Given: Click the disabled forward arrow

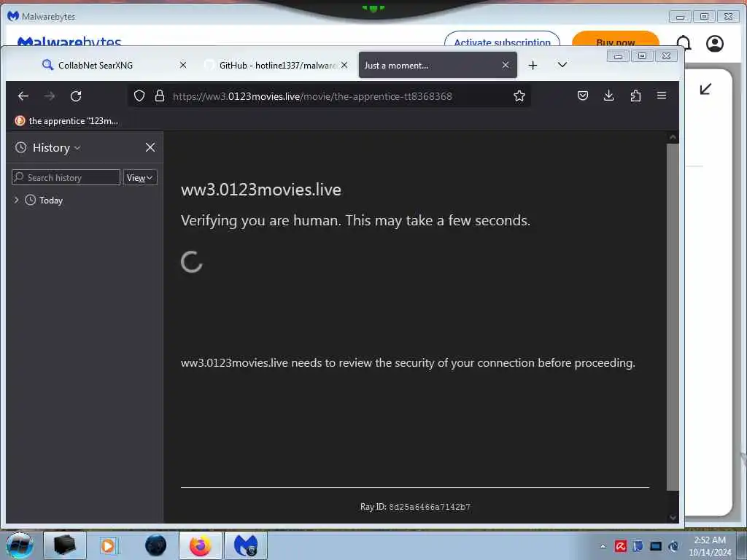Looking at the screenshot, I should 50,96.
